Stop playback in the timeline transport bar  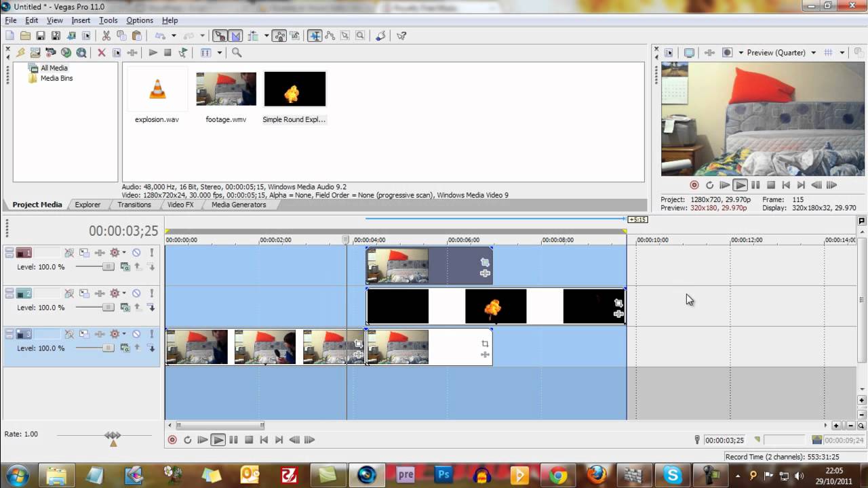tap(249, 440)
